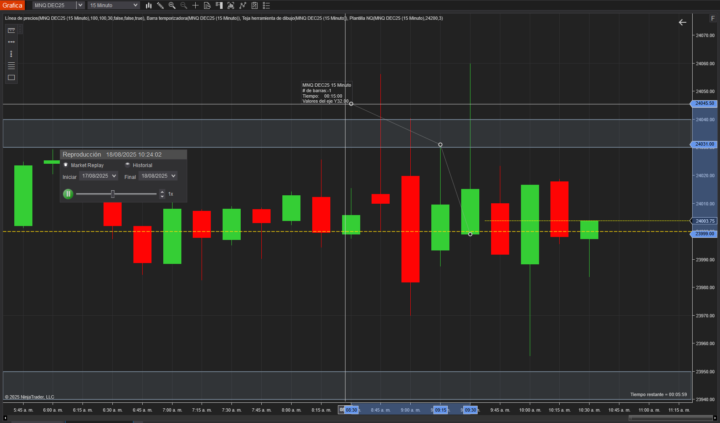Click the stacked horizontal lines tool
The height and width of the screenshot is (423, 720).
coord(11,66)
